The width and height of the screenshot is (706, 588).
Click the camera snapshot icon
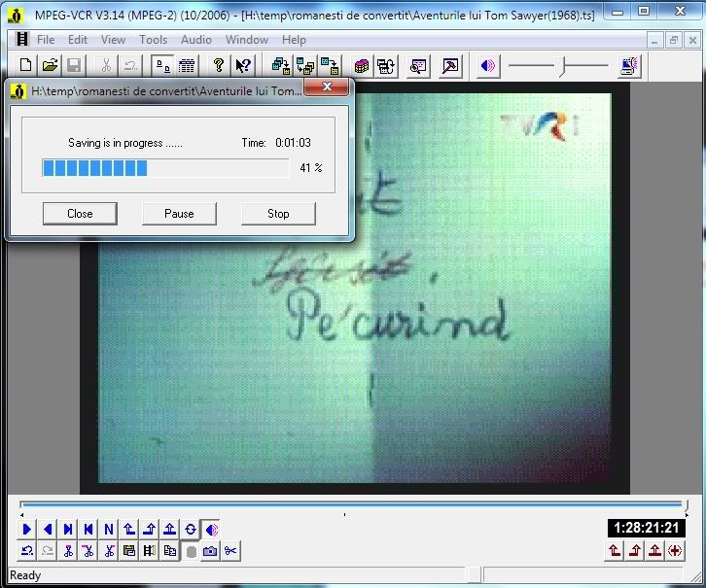tap(210, 551)
